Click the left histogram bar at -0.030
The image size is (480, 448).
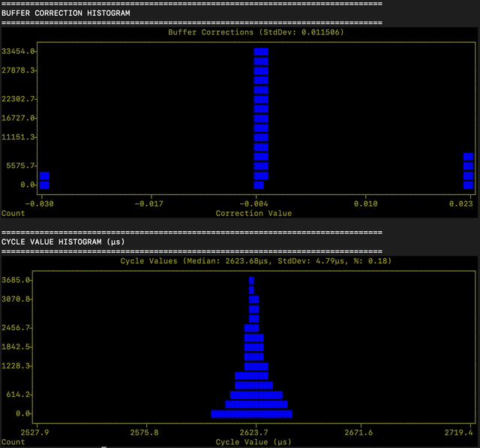[x=44, y=180]
